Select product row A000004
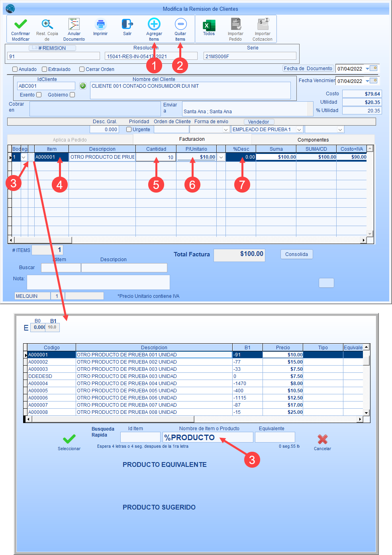 point(195,384)
